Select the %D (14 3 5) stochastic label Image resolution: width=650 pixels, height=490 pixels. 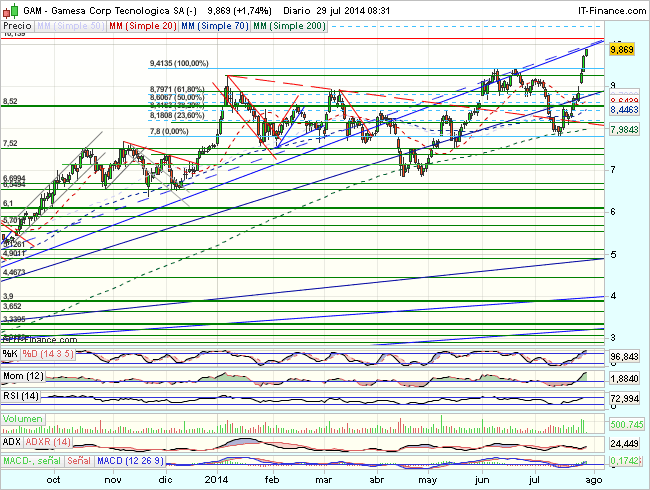click(x=48, y=354)
